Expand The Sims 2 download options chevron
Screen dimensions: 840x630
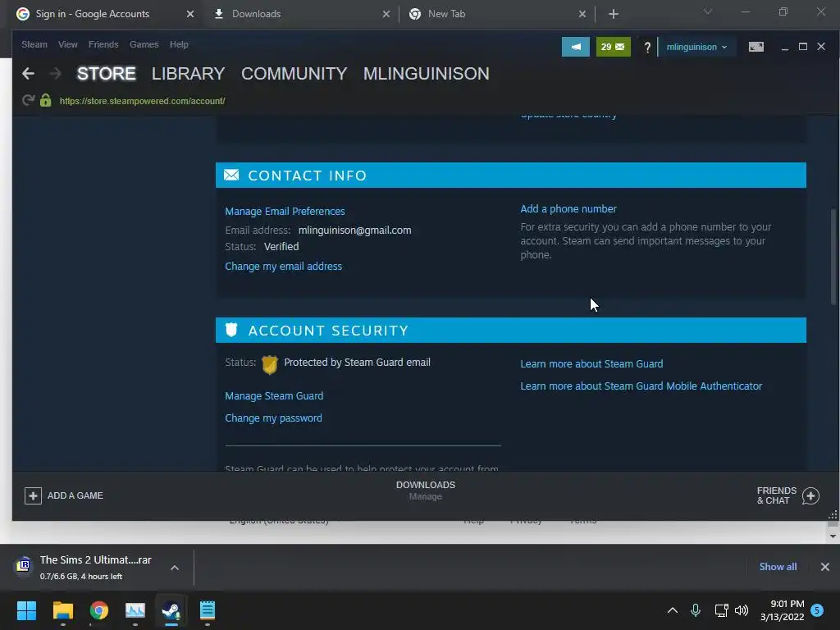[x=175, y=568]
